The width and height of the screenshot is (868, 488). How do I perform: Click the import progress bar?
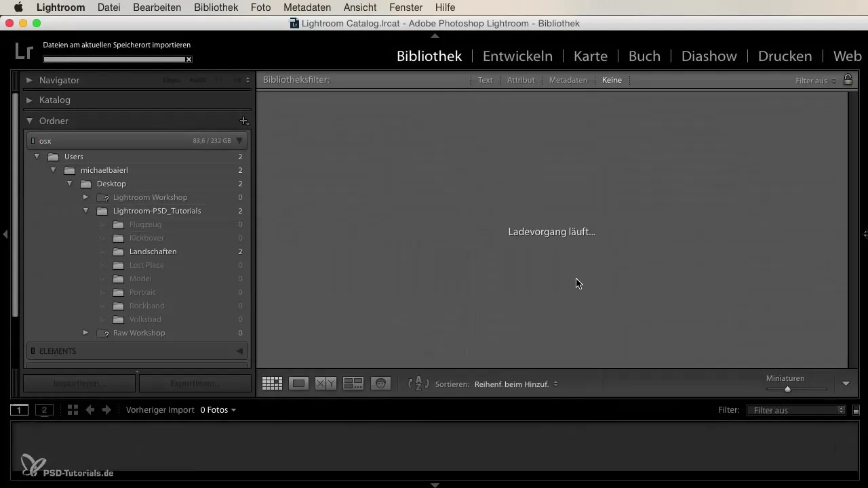[114, 60]
